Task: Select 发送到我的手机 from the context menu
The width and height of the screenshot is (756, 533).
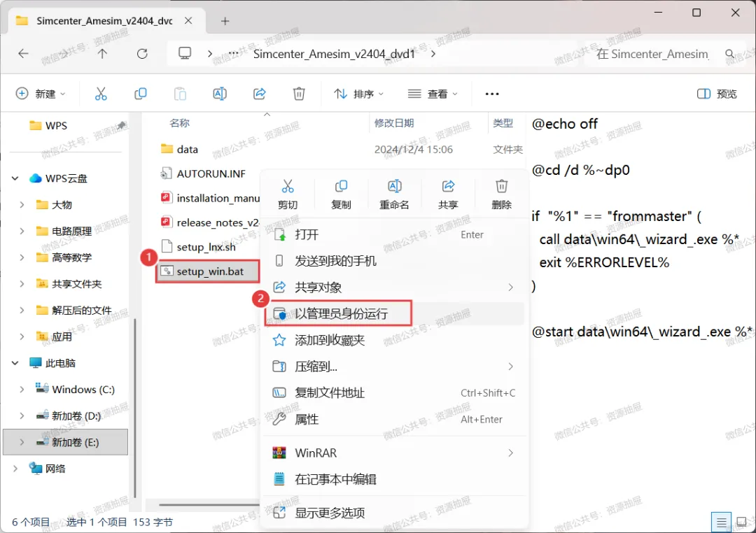Action: (394, 261)
